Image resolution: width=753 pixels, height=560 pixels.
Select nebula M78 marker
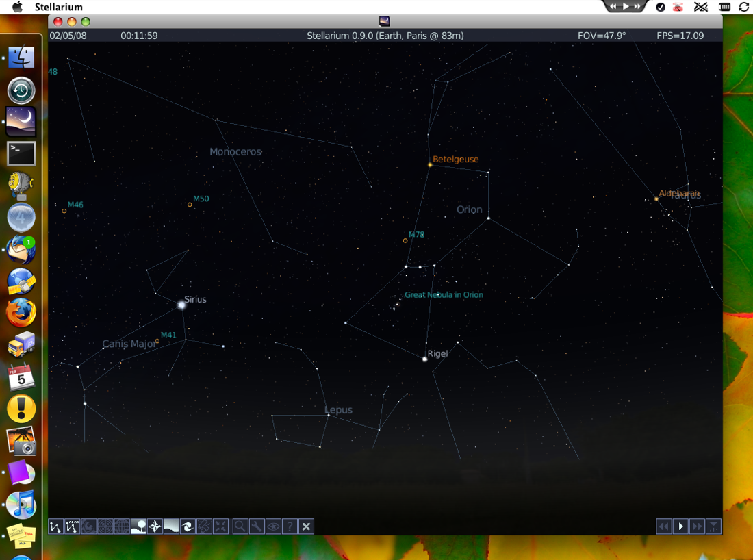point(405,240)
